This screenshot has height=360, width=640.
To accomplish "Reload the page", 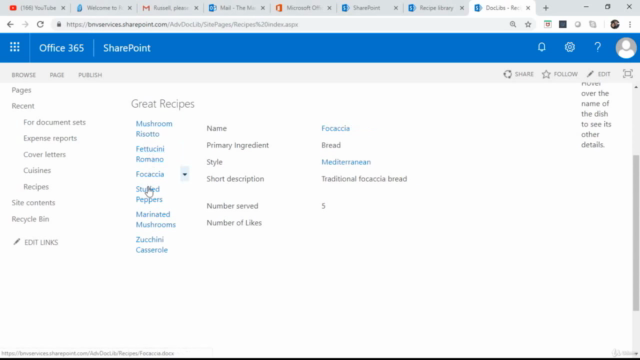I will click(40, 24).
